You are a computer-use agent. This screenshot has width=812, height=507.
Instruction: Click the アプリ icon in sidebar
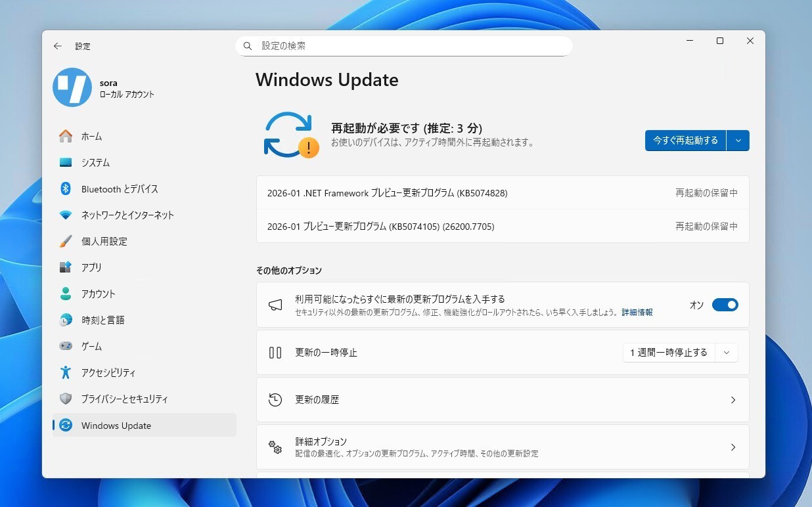pos(66,267)
